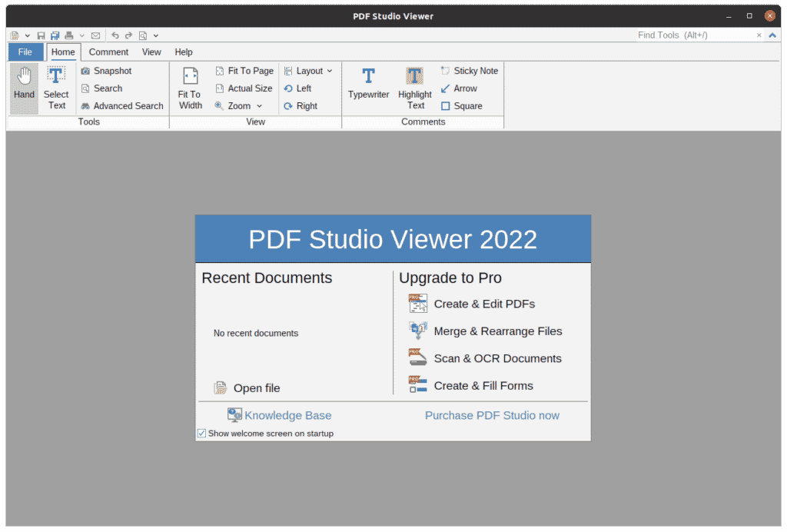Pick the Typewriter comment tool

point(368,83)
